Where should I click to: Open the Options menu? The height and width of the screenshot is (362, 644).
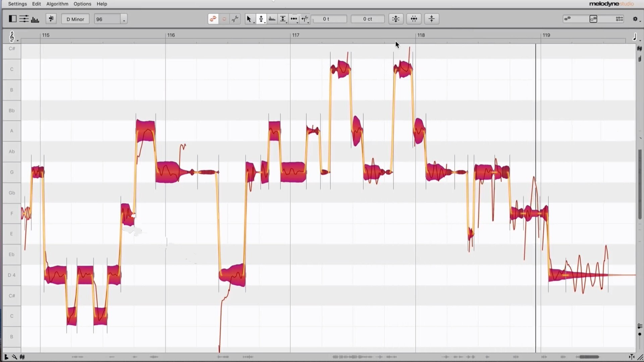pyautogui.click(x=82, y=4)
